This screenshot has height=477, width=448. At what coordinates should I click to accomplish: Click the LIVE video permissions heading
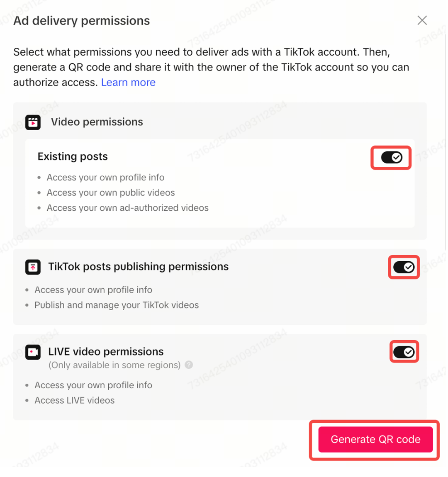coord(106,352)
